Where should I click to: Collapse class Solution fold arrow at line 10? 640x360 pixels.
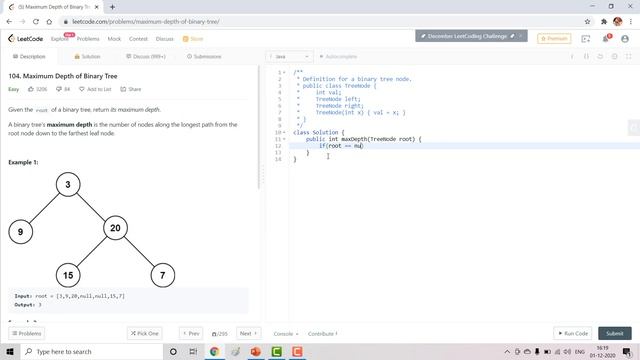(284, 132)
